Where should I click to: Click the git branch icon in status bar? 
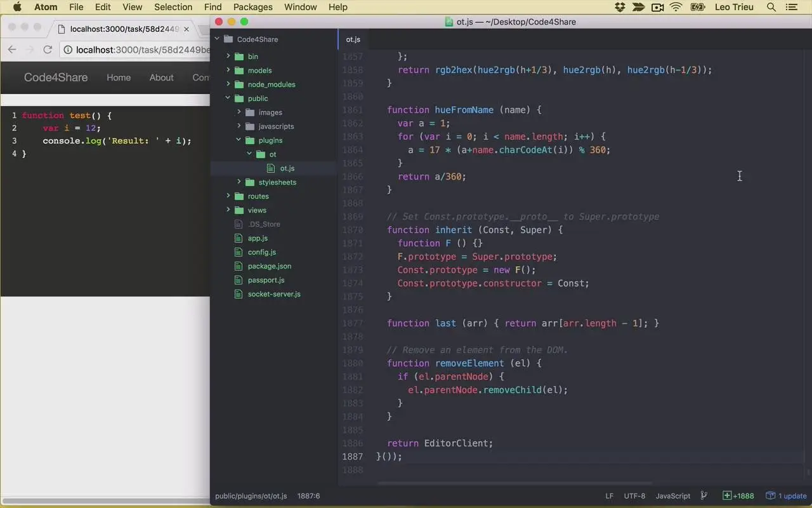point(704,495)
